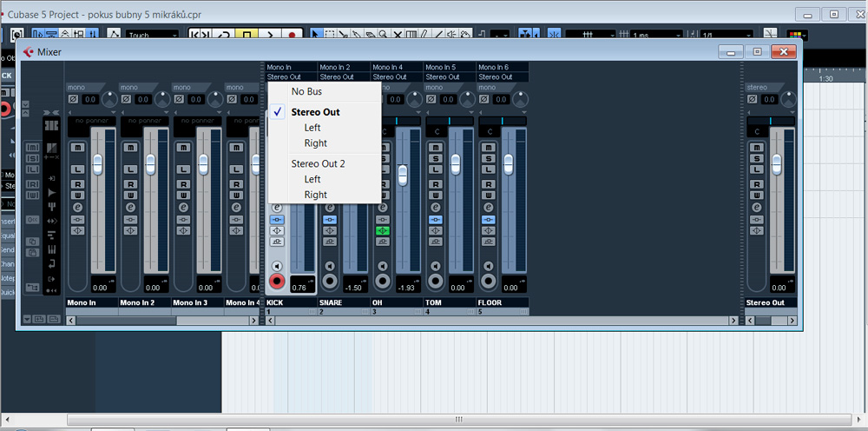Image resolution: width=868 pixels, height=431 pixels.
Task: Mute the Mono In input channel
Action: point(77,147)
